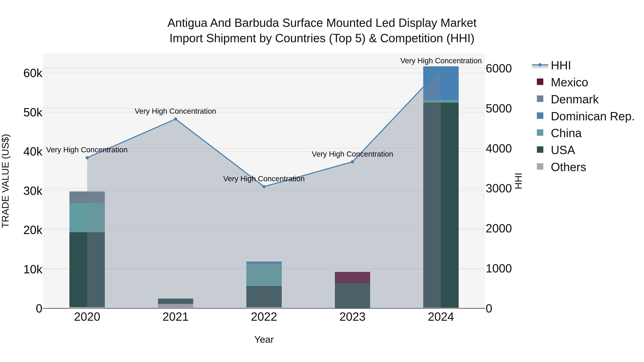
Task: Toggle the Denmark legend entry
Action: [x=567, y=99]
